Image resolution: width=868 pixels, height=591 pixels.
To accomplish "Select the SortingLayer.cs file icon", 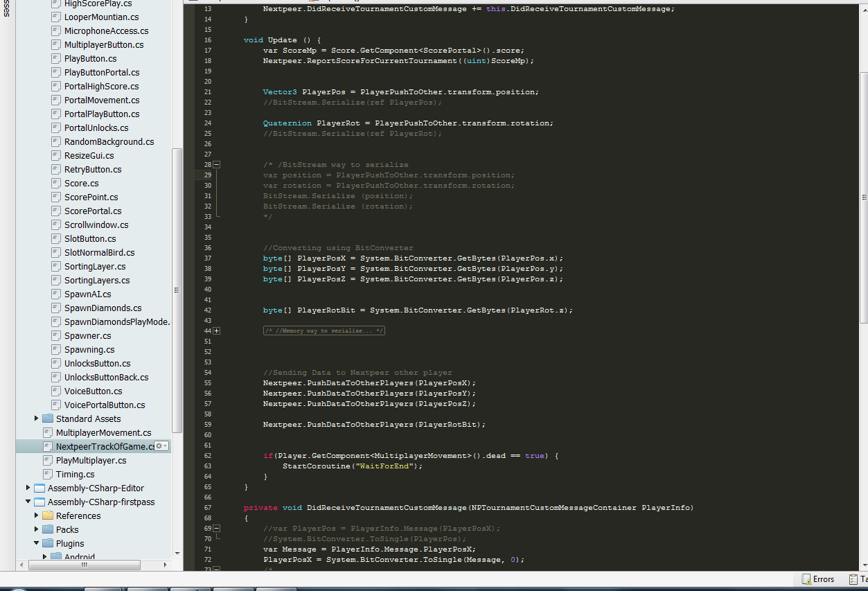I will pos(56,267).
